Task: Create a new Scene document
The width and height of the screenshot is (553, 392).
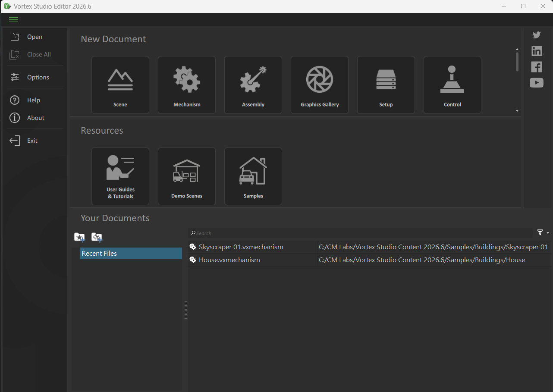Action: pyautogui.click(x=120, y=85)
